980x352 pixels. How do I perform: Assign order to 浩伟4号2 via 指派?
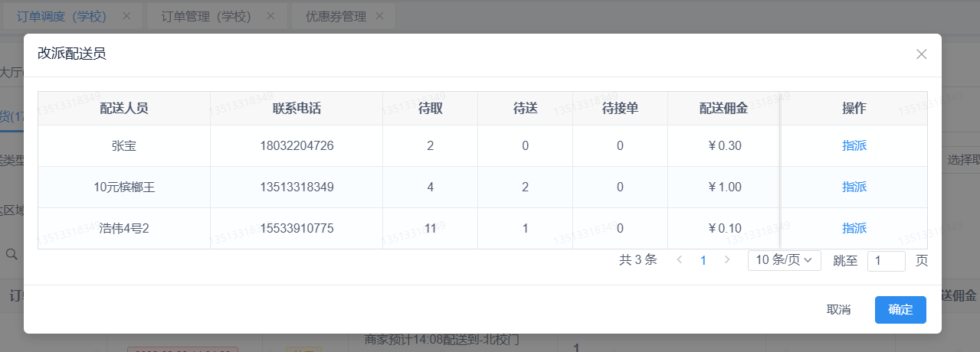(x=854, y=228)
